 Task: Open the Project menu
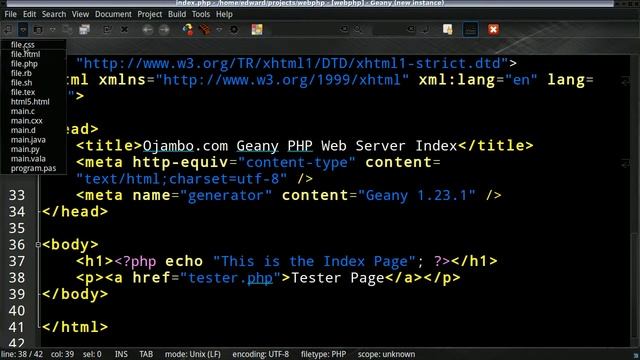click(150, 14)
